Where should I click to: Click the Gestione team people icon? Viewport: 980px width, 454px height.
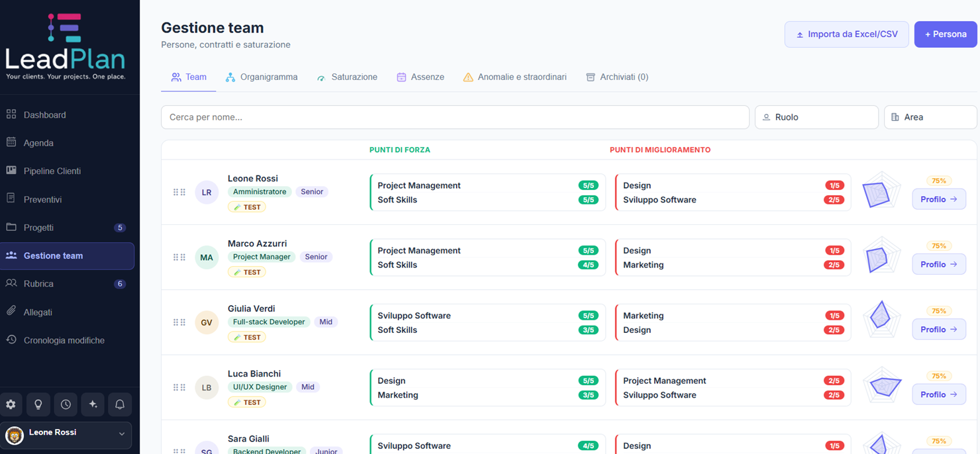tap(11, 255)
